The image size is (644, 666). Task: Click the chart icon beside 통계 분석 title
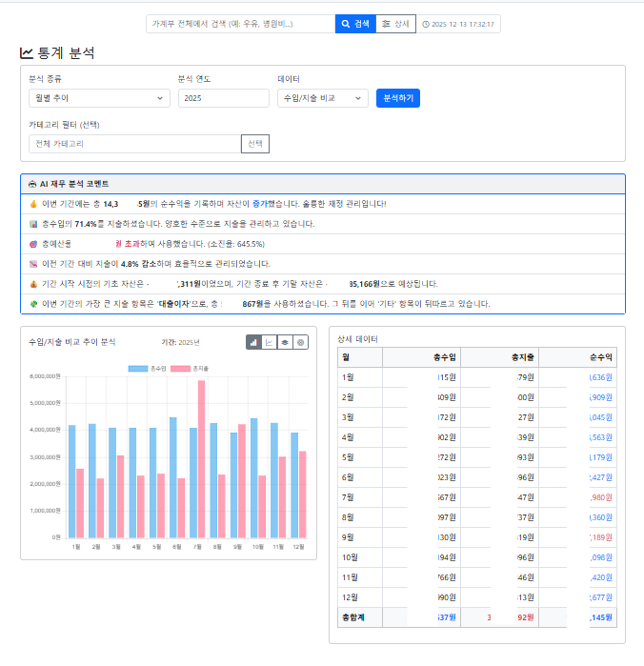[27, 53]
